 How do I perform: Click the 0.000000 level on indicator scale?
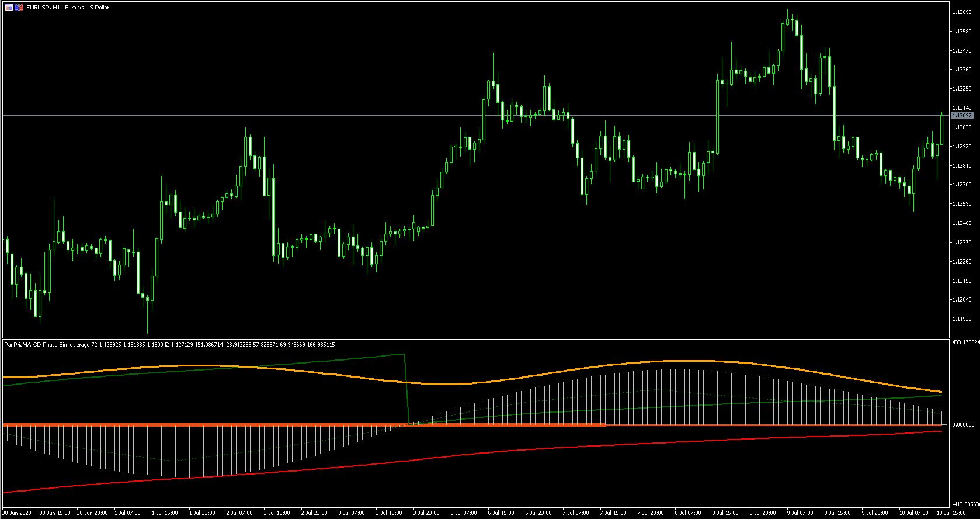pyautogui.click(x=963, y=425)
